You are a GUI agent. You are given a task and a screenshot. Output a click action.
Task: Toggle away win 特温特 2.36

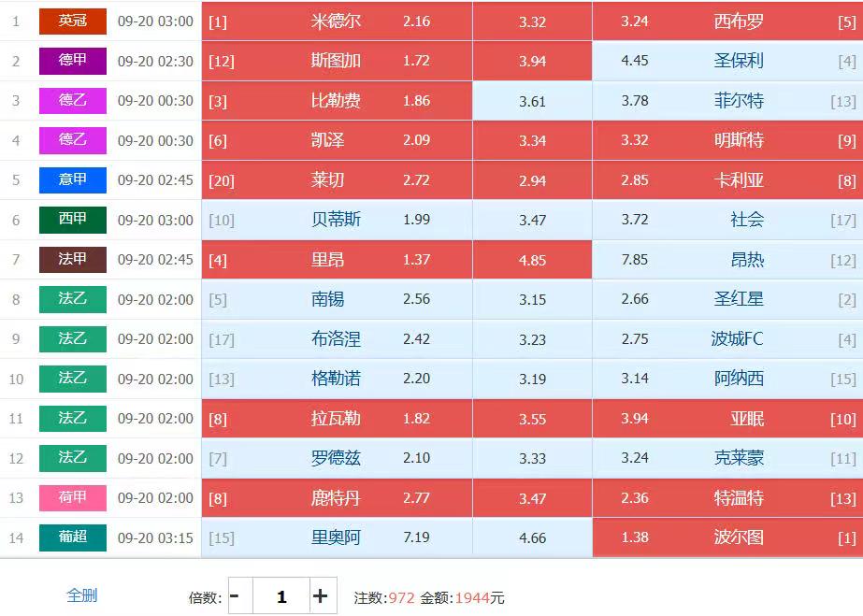click(x=727, y=497)
